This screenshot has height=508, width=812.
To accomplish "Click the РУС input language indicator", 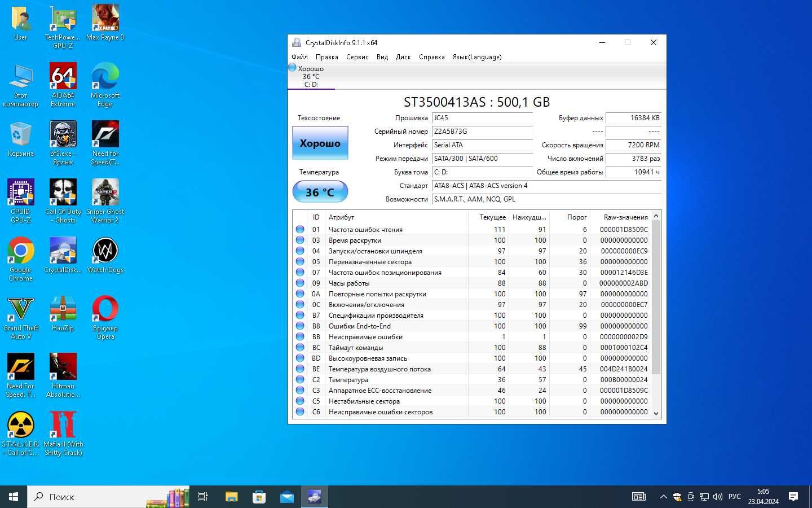I will click(735, 497).
